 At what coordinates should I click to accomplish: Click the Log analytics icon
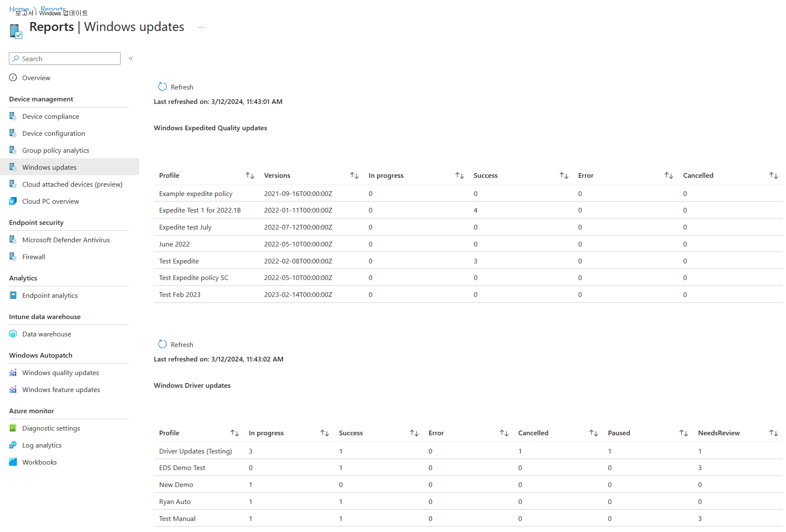(13, 445)
